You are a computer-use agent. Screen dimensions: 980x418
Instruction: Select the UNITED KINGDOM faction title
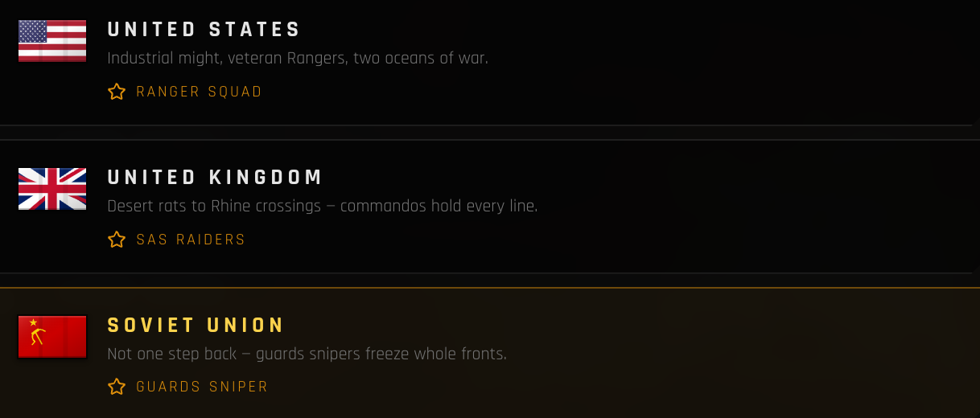216,178
